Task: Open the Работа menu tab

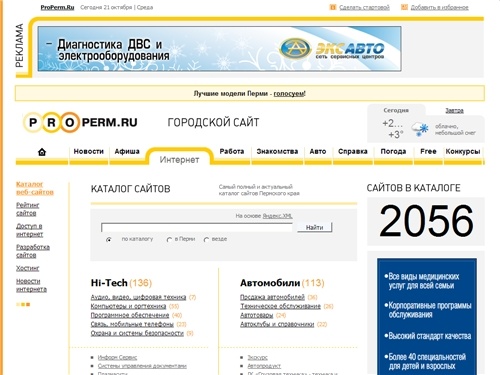Action: 232,151
